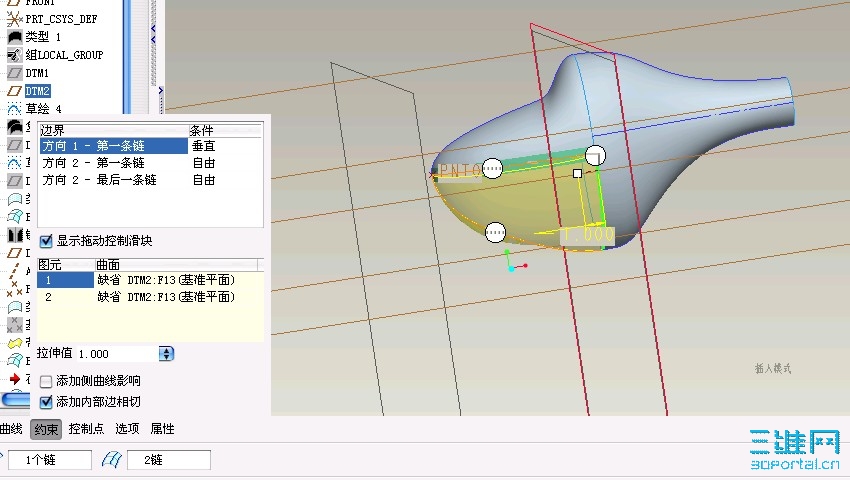Select 图元 row 1 in surface table
This screenshot has width=850, height=480.
65,280
